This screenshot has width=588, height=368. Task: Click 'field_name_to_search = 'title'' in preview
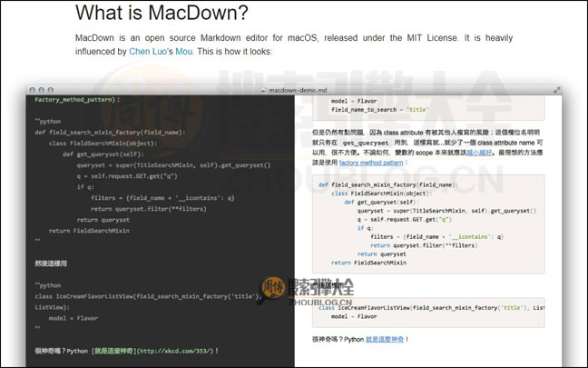point(380,110)
